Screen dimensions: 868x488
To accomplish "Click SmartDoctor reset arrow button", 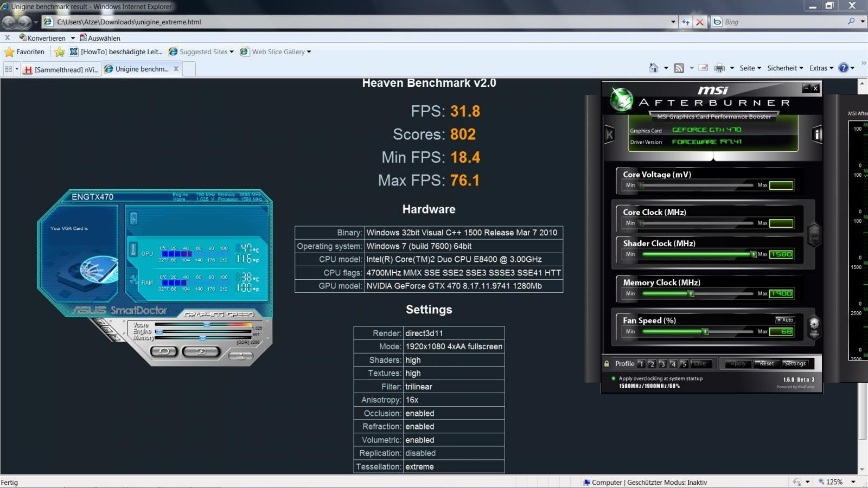I will click(164, 351).
